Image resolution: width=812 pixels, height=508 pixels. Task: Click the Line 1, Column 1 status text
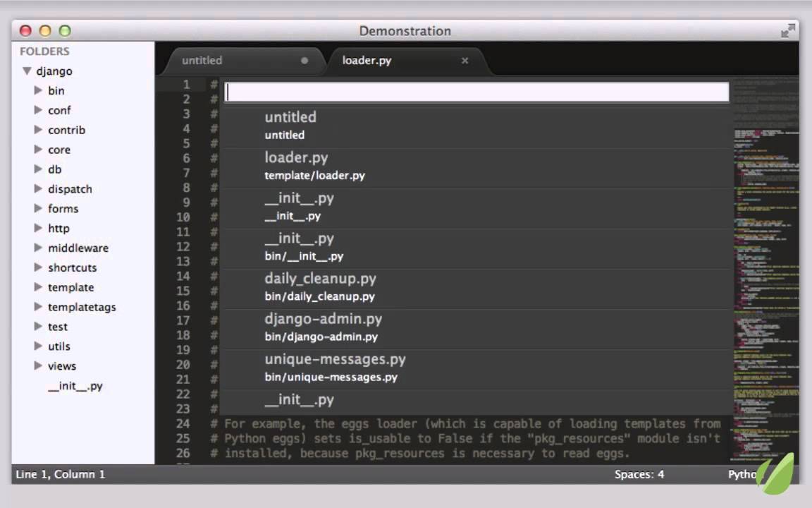(x=60, y=474)
